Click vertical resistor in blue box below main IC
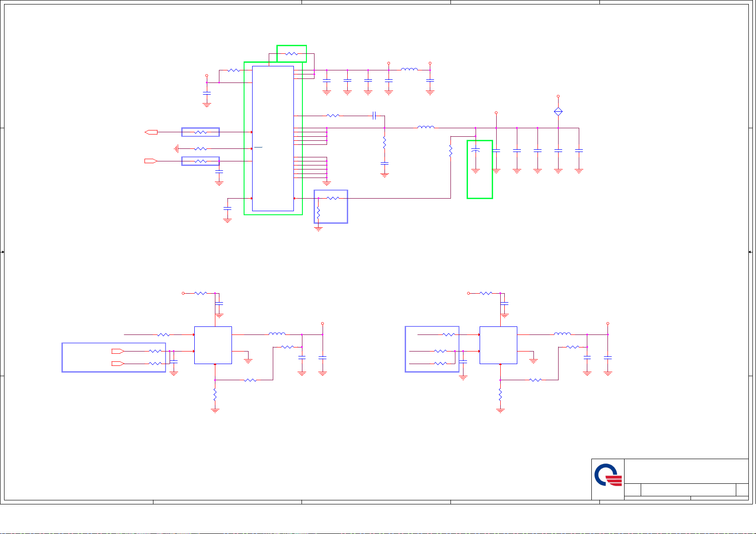The width and height of the screenshot is (756, 534). click(x=318, y=213)
